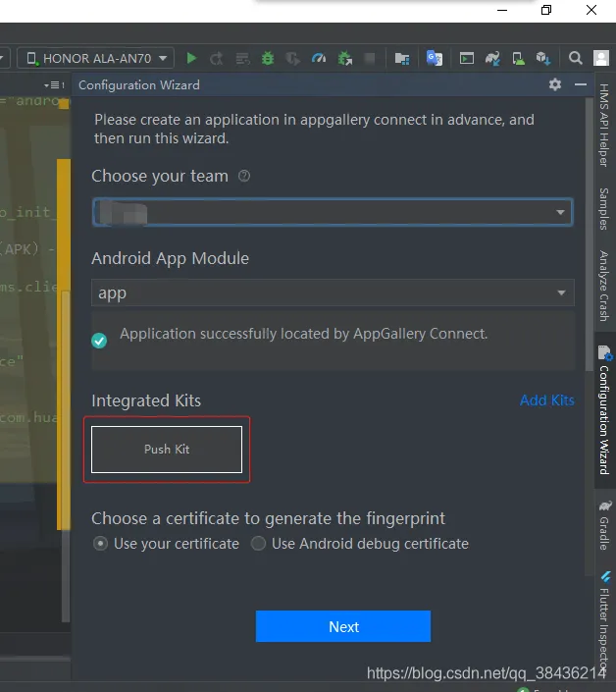Viewport: 616px width, 692px height.
Task: Switch to the Configuration Wizard side tab
Action: pos(604,410)
